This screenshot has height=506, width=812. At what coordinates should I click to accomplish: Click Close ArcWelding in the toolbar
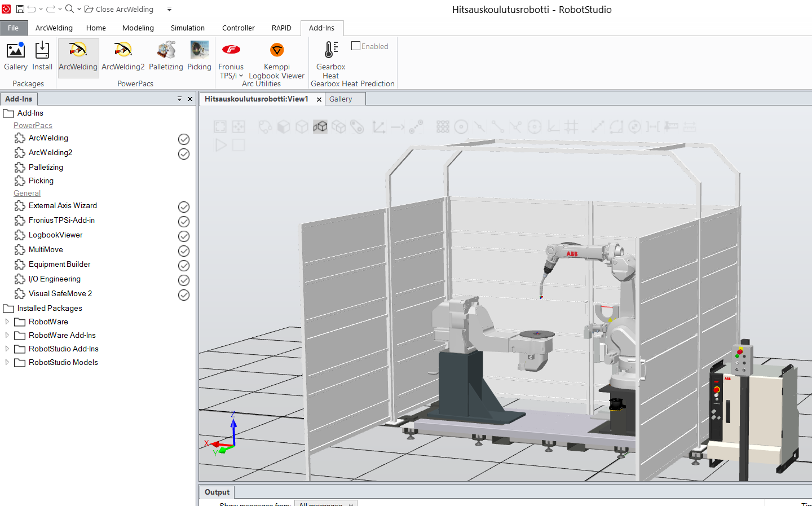pyautogui.click(x=119, y=9)
